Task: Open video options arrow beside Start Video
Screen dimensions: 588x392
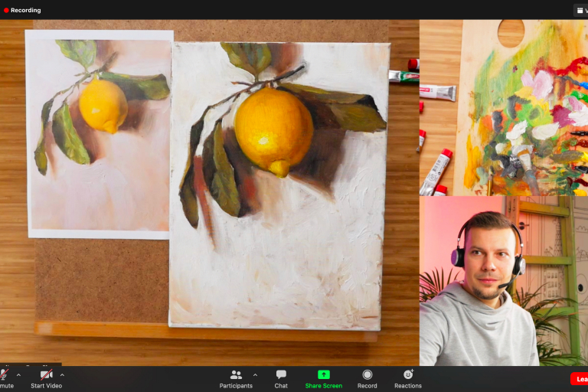Action: click(62, 374)
